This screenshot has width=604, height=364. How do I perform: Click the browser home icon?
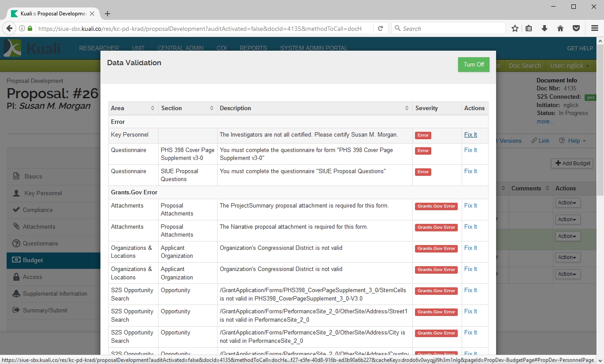560,29
